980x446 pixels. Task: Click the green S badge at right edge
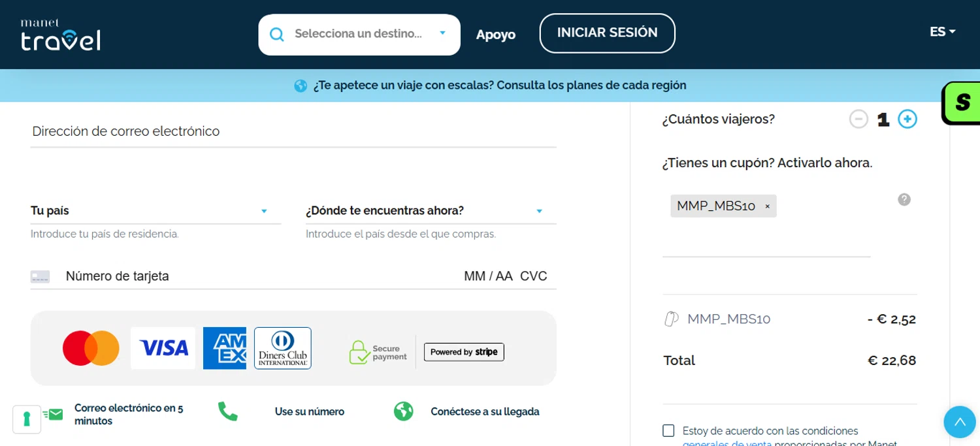(x=961, y=103)
